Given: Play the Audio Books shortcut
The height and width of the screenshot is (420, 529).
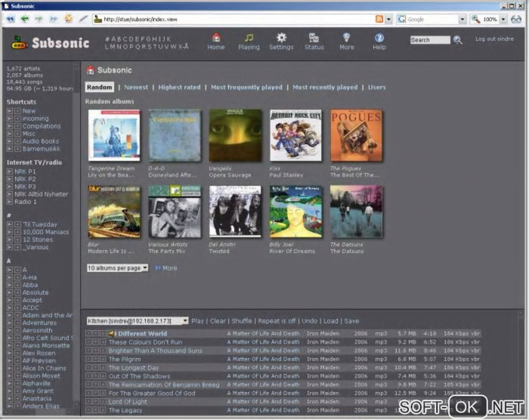Looking at the screenshot, I should click(x=10, y=142).
